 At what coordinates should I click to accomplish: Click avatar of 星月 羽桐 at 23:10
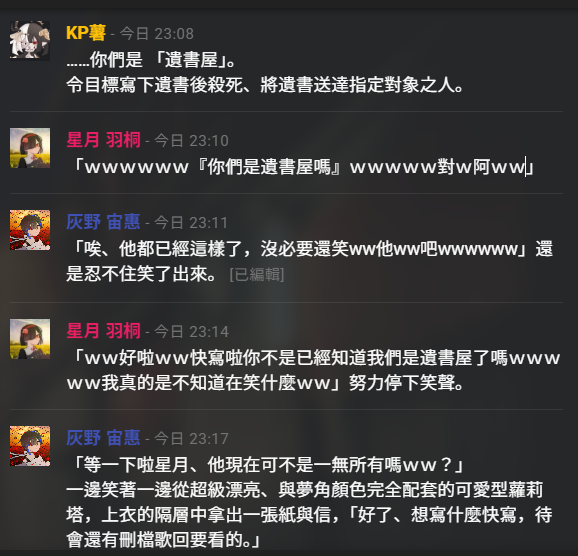pos(30,148)
